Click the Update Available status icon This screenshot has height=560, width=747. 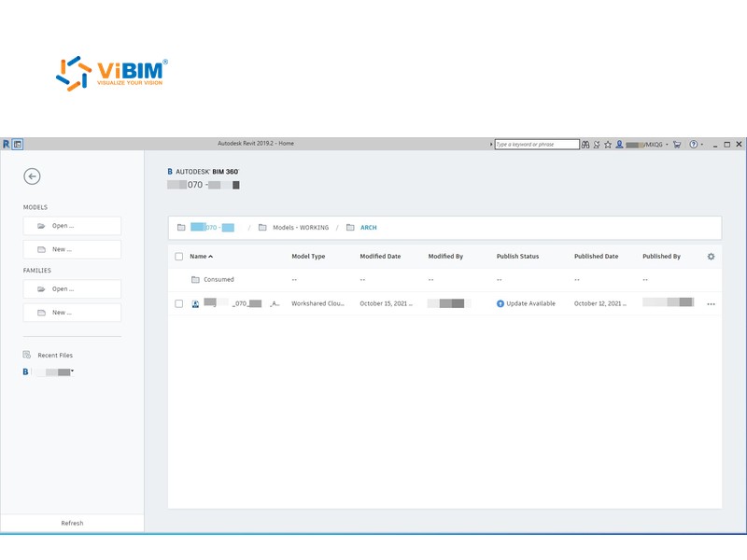500,304
